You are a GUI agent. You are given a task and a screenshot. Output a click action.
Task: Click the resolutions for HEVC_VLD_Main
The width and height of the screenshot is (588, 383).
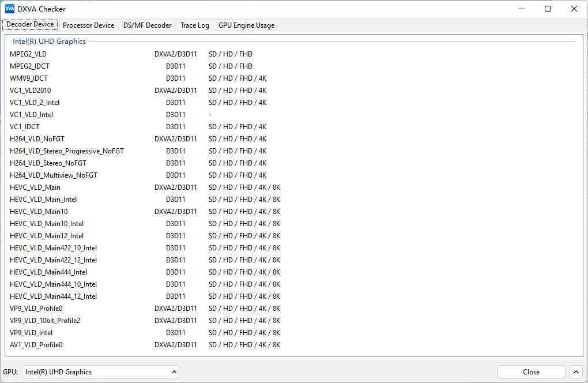click(244, 187)
